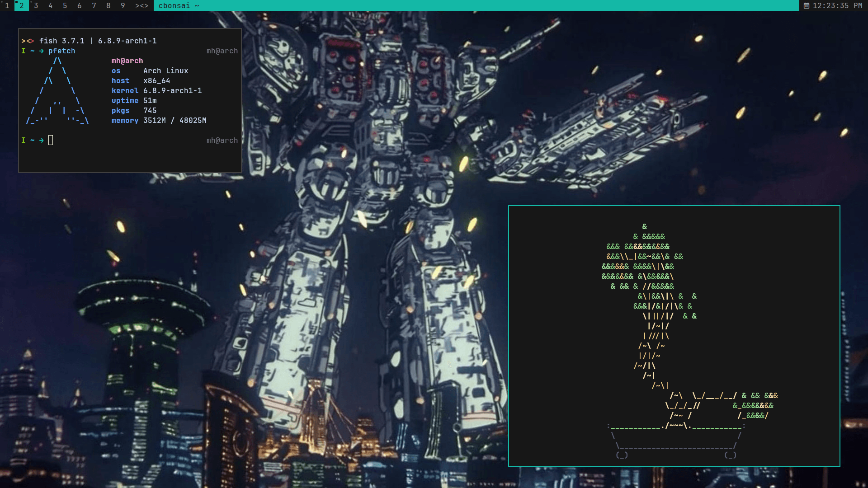Image resolution: width=868 pixels, height=488 pixels.
Task: Click the right-side mh@arch on pfetch line
Action: (x=222, y=51)
